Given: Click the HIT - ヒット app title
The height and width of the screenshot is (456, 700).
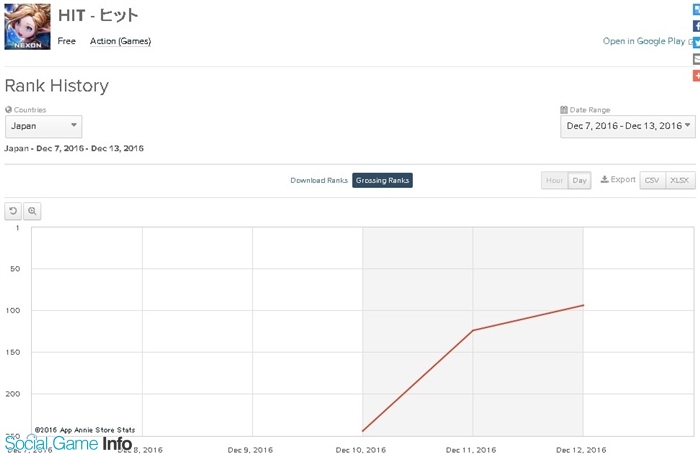Looking at the screenshot, I should point(98,16).
